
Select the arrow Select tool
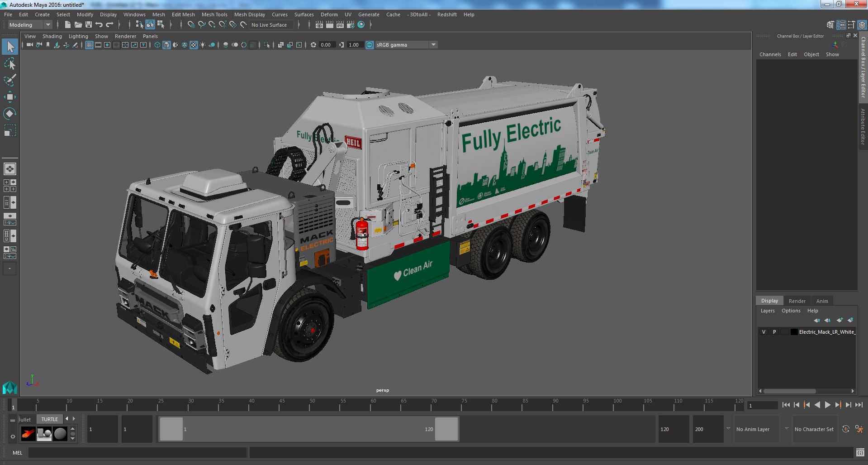tap(10, 47)
